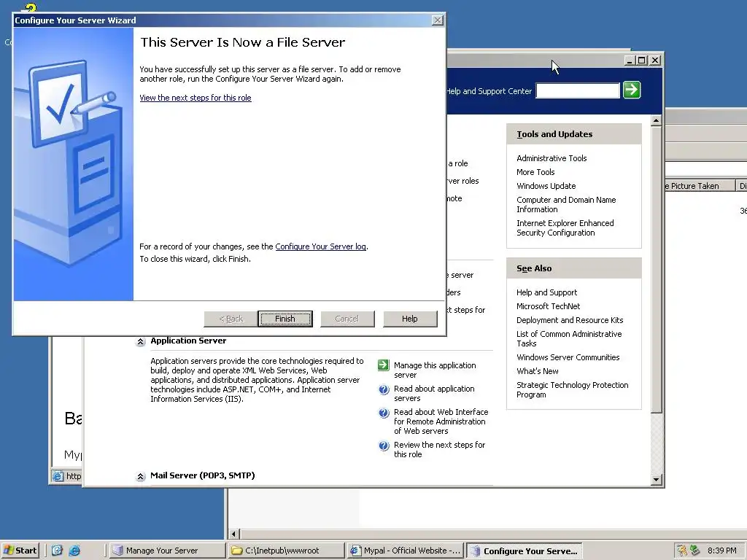Click help icon beside Review the next steps
The image size is (747, 560).
click(384, 446)
